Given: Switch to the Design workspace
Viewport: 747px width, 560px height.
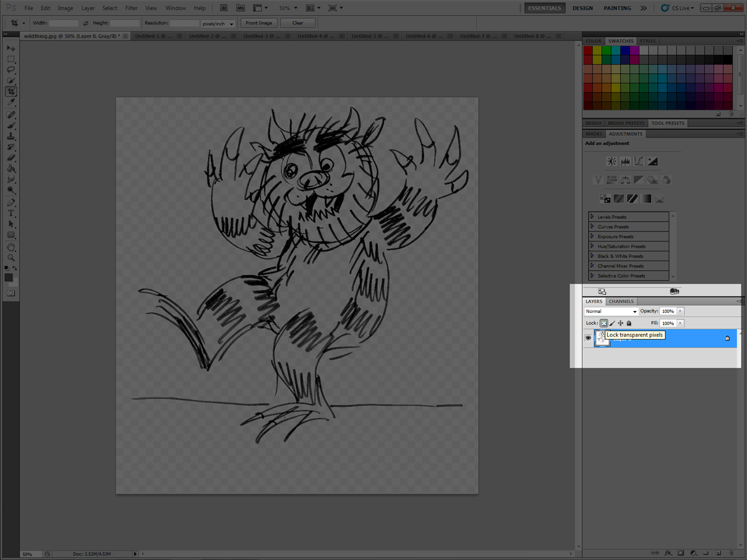Looking at the screenshot, I should pyautogui.click(x=583, y=8).
